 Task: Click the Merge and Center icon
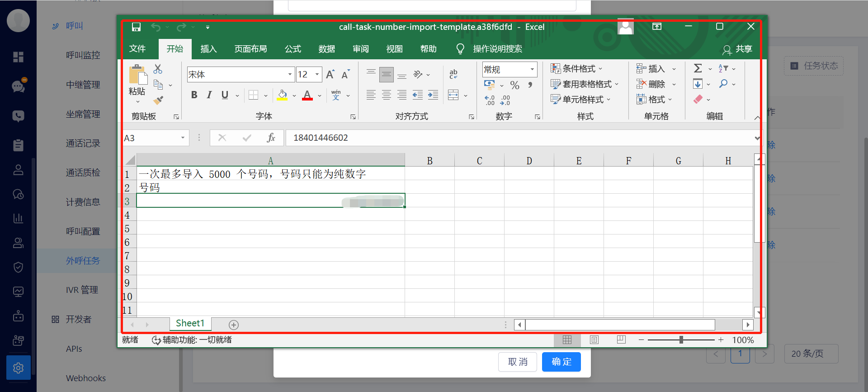pyautogui.click(x=453, y=95)
